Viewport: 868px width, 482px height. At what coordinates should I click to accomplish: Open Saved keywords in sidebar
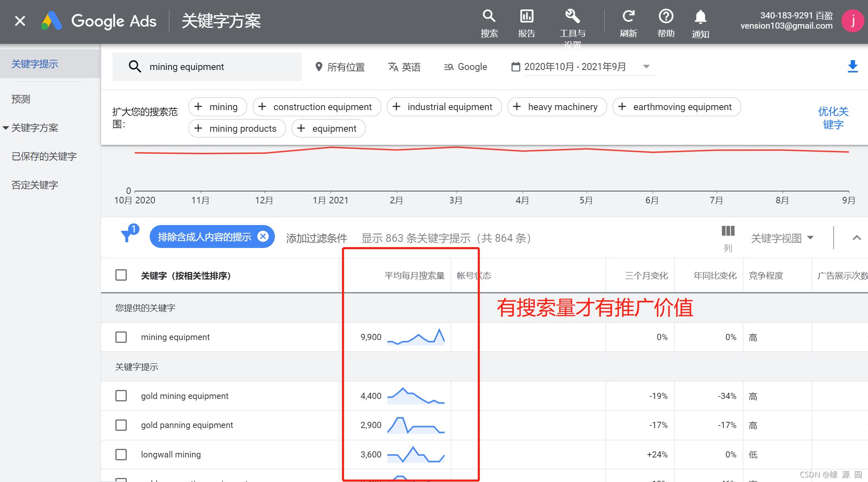(x=44, y=156)
